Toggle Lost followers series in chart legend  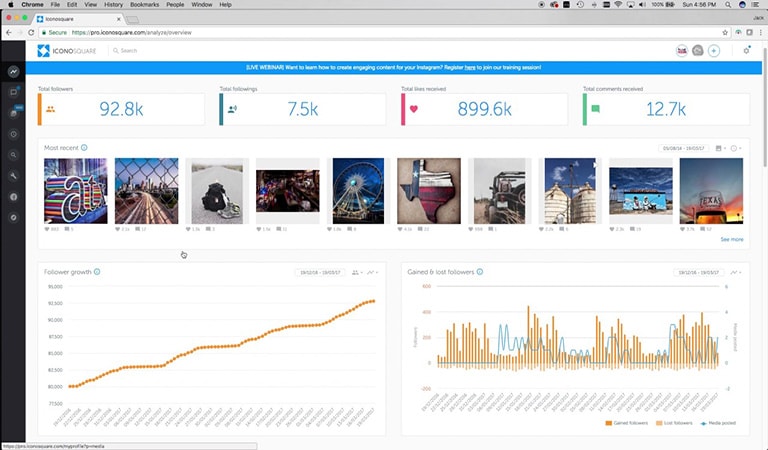[674, 423]
